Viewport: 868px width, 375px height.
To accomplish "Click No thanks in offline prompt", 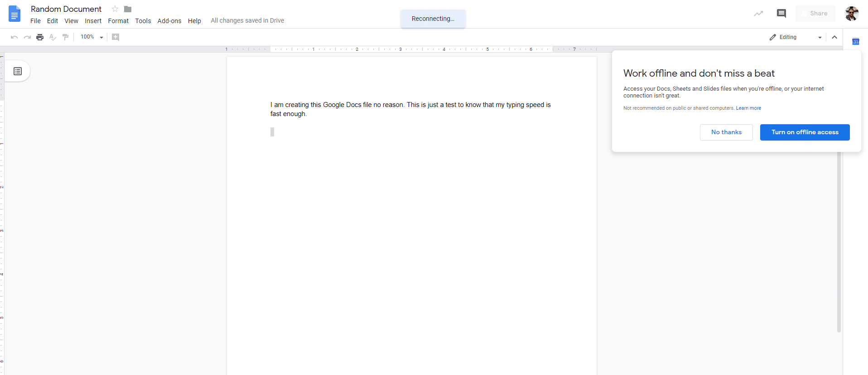I will click(x=726, y=132).
